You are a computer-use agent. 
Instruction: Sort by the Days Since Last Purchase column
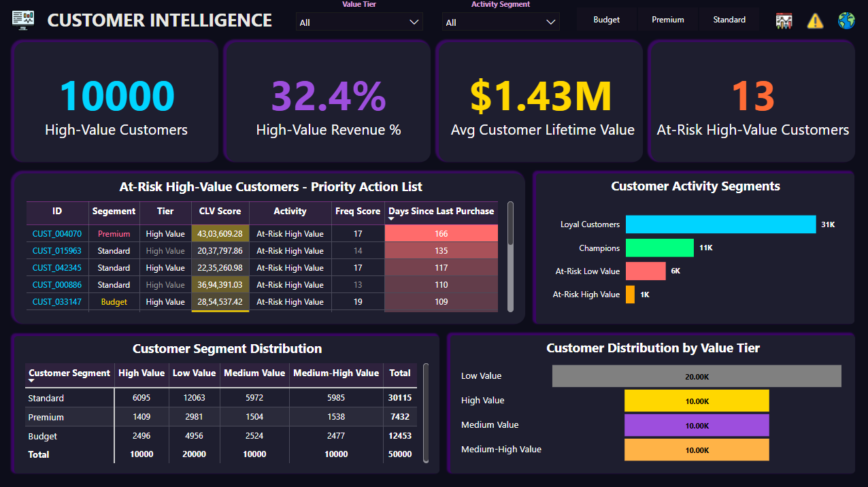click(x=440, y=212)
